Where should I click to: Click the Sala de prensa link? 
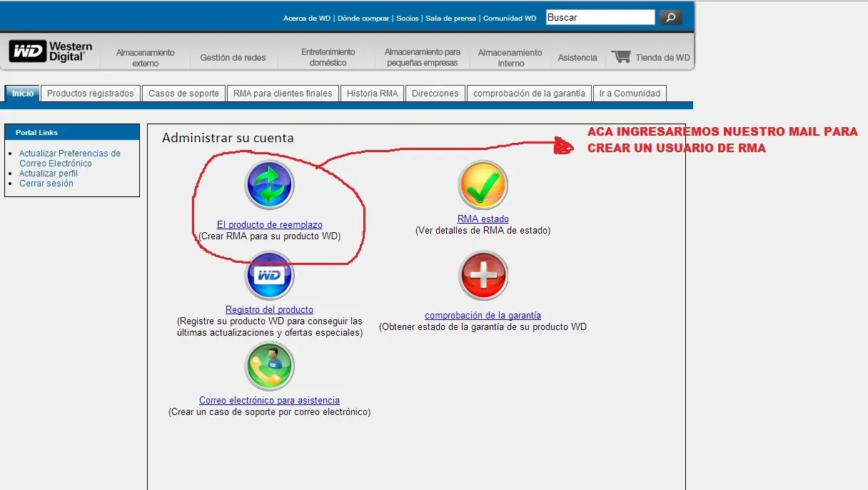(x=450, y=19)
